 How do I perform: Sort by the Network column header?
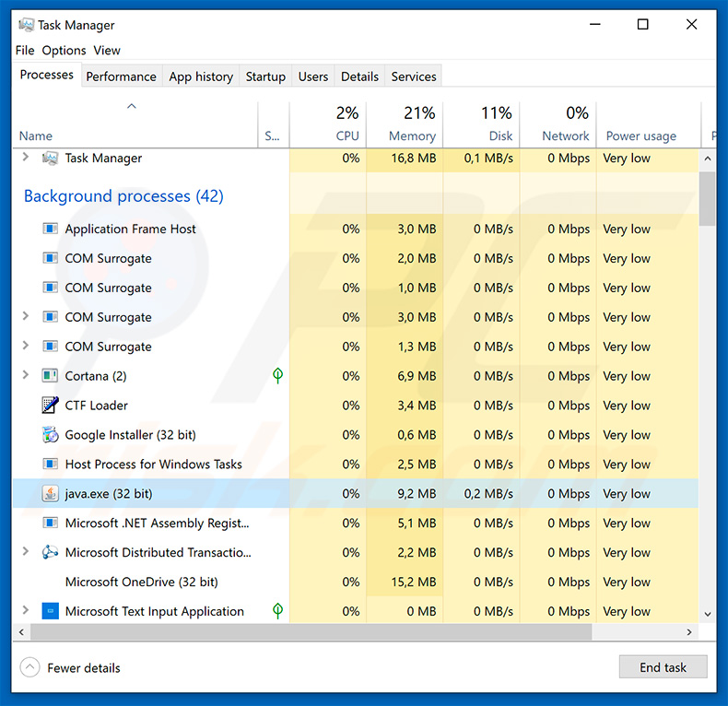[x=558, y=124]
